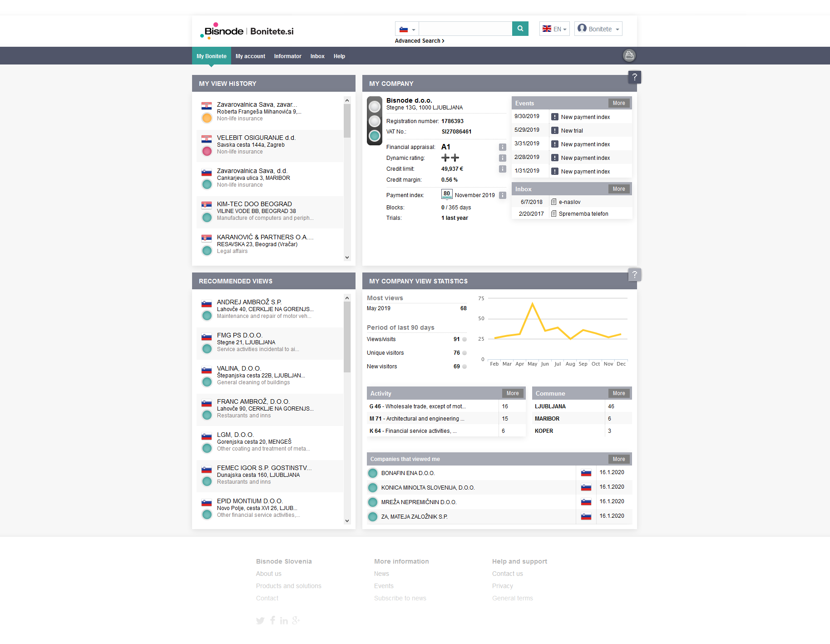
Task: Click LJUBLJANA commune row
Action: tap(582, 406)
